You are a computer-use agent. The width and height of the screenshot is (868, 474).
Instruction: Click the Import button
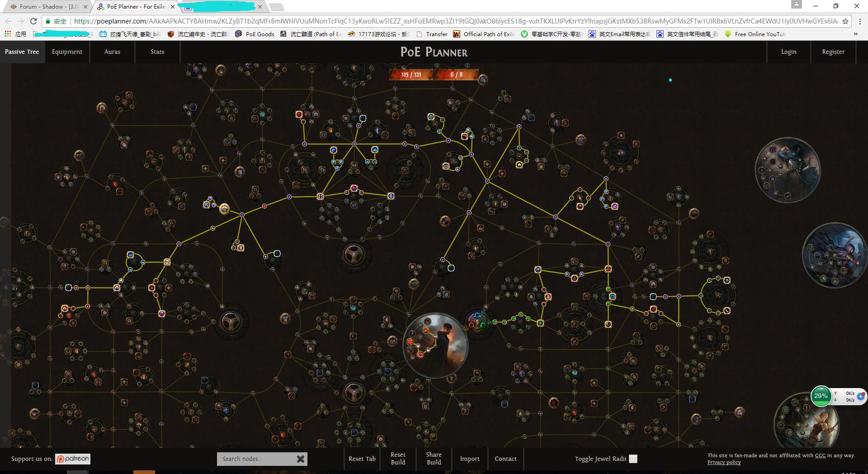(470, 459)
